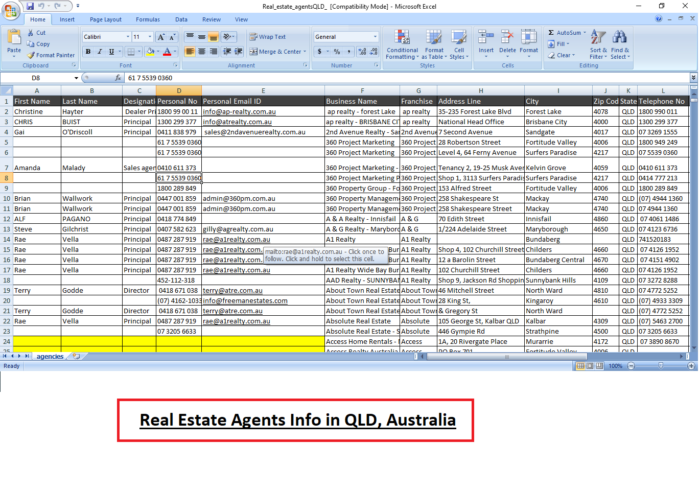Open link gilly@agrealty.com.au
700x490 pixels.
click(x=238, y=229)
